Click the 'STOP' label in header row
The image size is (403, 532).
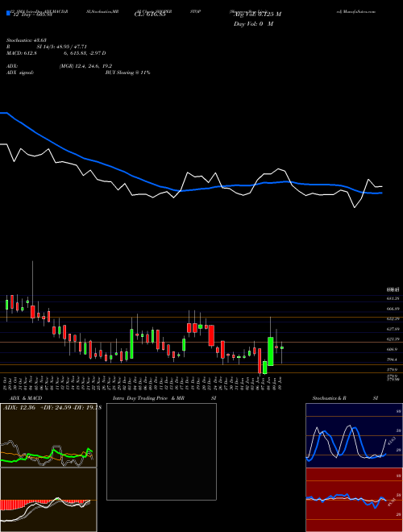coord(195,11)
